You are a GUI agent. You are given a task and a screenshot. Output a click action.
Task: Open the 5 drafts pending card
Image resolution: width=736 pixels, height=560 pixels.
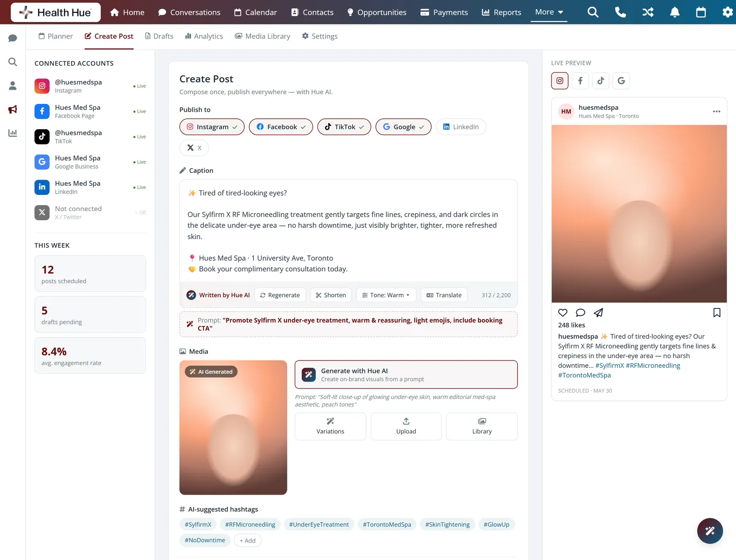90,314
